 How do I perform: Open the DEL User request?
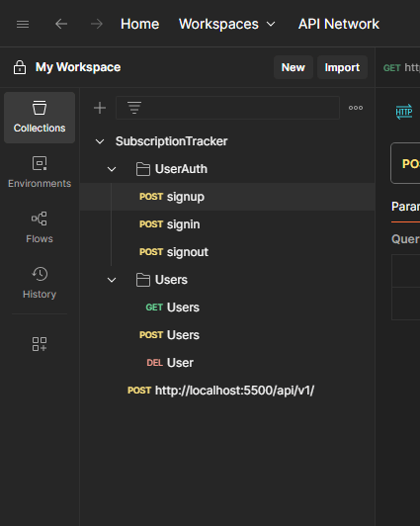click(227, 363)
